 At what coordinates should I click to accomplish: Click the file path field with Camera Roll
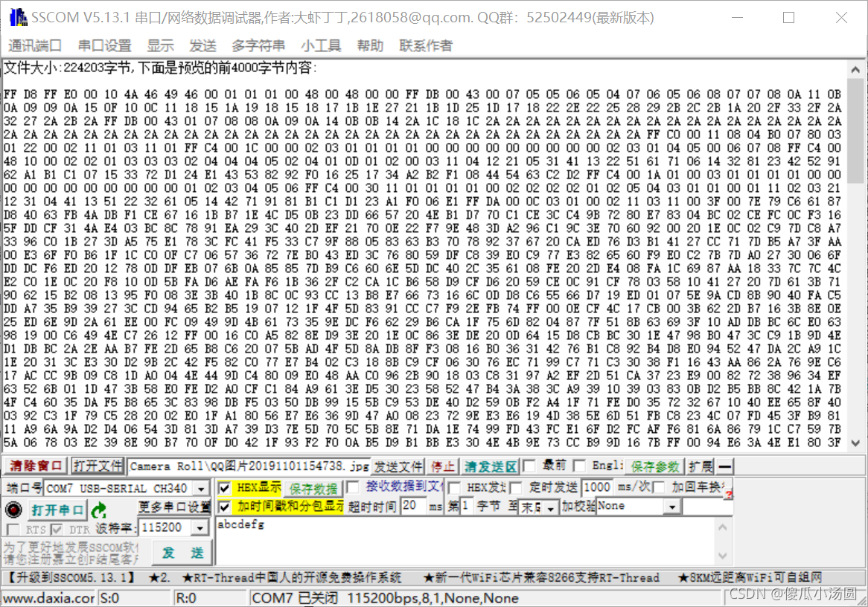click(x=249, y=466)
